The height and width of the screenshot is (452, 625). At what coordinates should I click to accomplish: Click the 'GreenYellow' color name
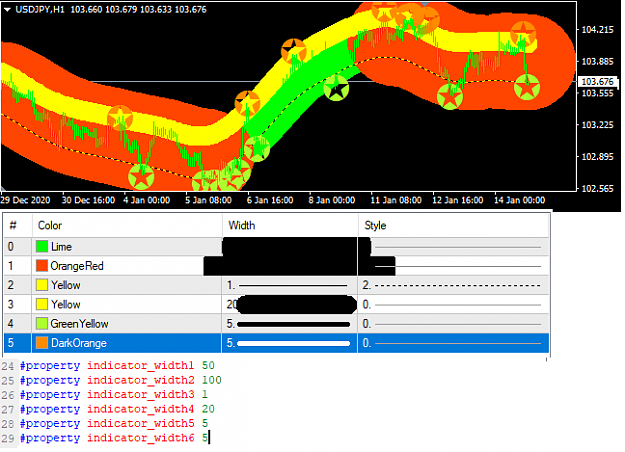79,324
